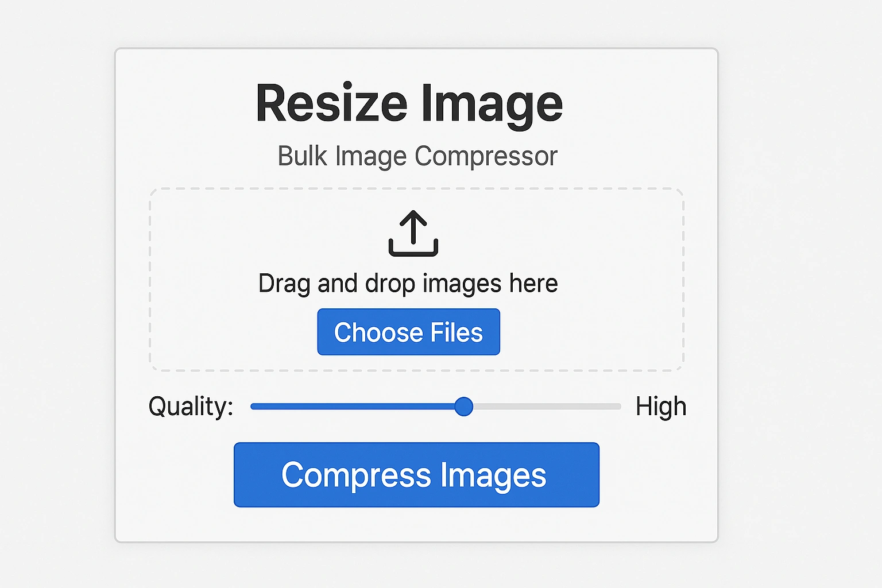Screen dimensions: 882x588
Task: Click the arrowhead tip of the upload icon
Action: point(413,213)
